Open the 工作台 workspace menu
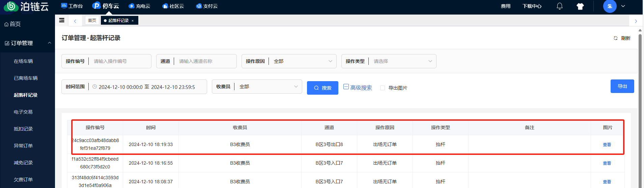Image resolution: width=644 pixels, height=188 pixels. tap(72, 6)
